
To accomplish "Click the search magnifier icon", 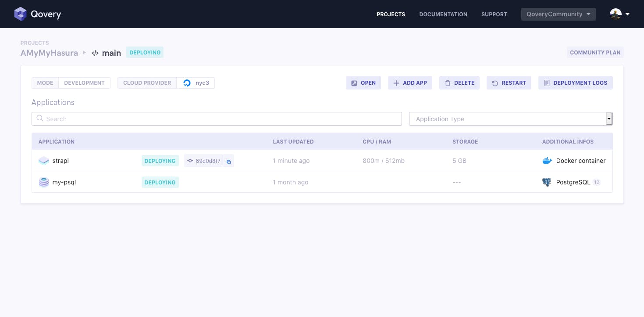I will [40, 119].
